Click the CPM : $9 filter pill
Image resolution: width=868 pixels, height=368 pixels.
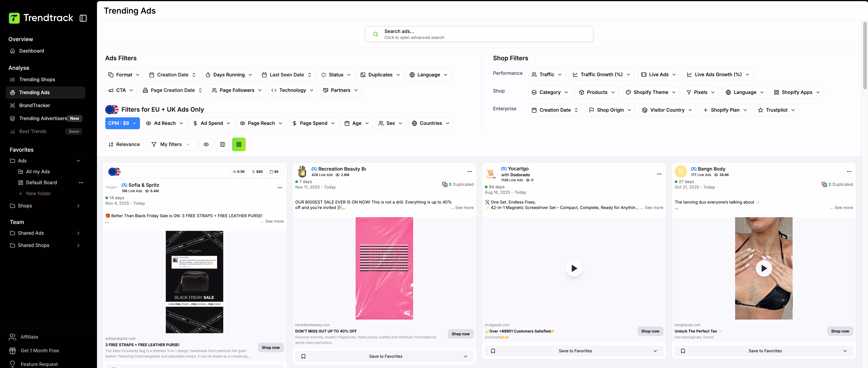122,123
